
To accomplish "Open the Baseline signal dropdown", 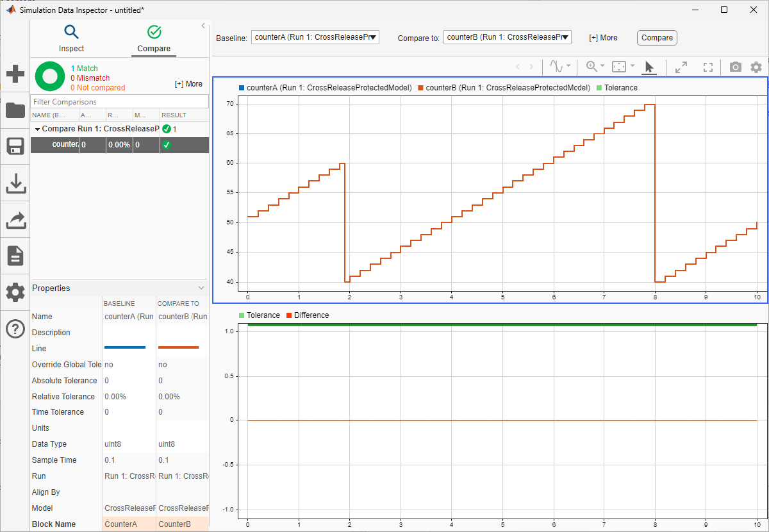I will (x=315, y=37).
